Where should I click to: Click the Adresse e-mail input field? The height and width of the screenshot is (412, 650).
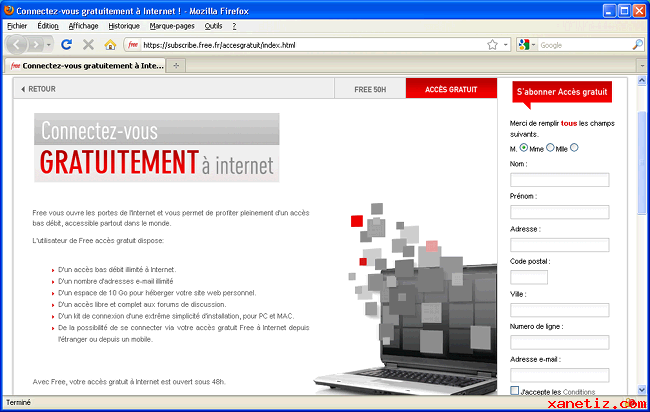point(560,375)
